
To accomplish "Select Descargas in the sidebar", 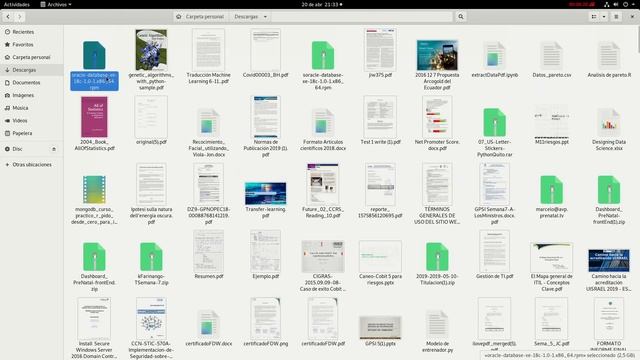I will pyautogui.click(x=31, y=70).
